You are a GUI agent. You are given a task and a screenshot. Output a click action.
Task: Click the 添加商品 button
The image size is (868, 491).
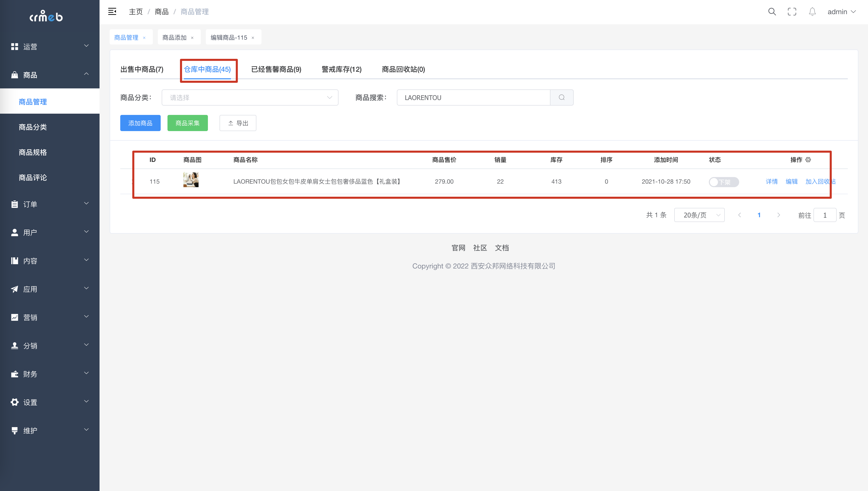tap(140, 123)
